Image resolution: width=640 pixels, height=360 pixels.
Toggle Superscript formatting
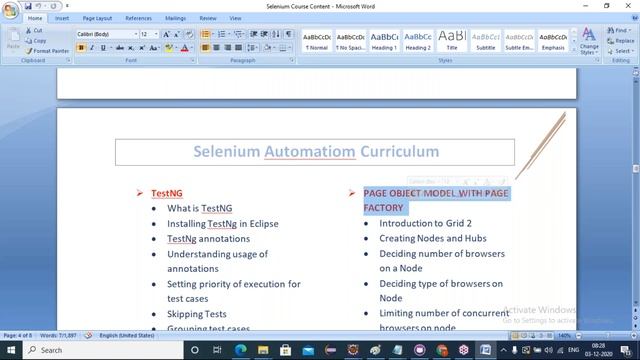[142, 48]
